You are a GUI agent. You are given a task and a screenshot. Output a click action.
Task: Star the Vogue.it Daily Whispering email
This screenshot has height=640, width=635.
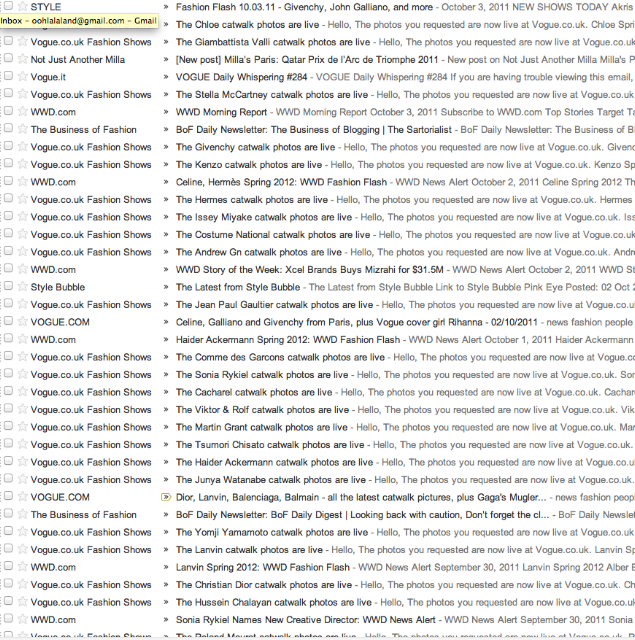[x=23, y=76]
